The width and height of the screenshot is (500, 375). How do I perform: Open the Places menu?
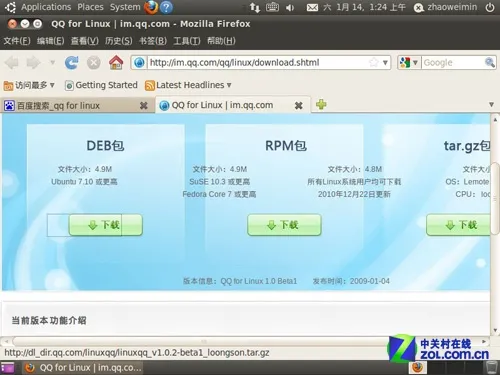pyautogui.click(x=91, y=7)
